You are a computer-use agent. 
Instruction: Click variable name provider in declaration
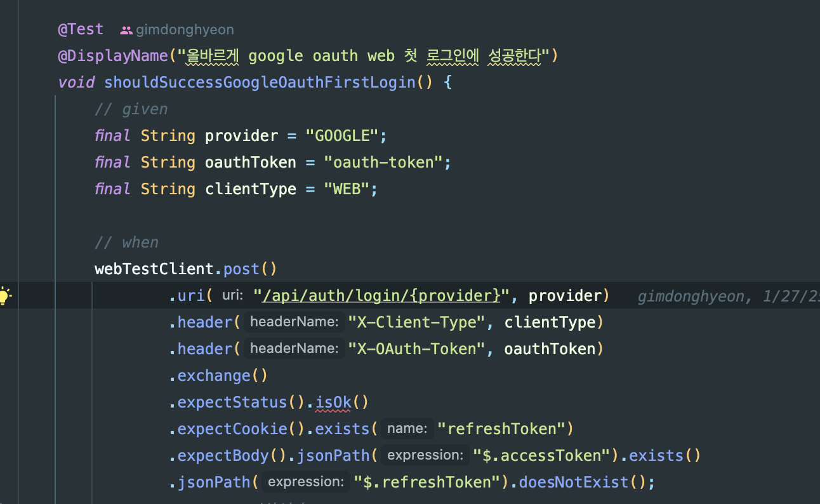point(241,136)
